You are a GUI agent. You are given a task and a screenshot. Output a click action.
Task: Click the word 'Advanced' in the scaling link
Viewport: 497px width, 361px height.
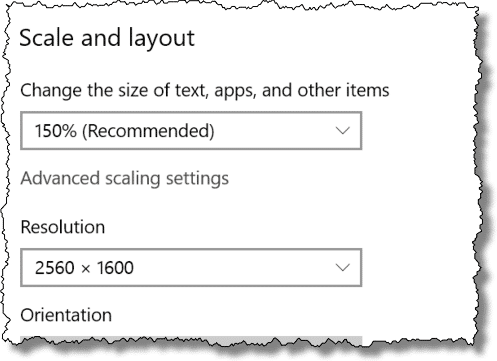(x=60, y=178)
